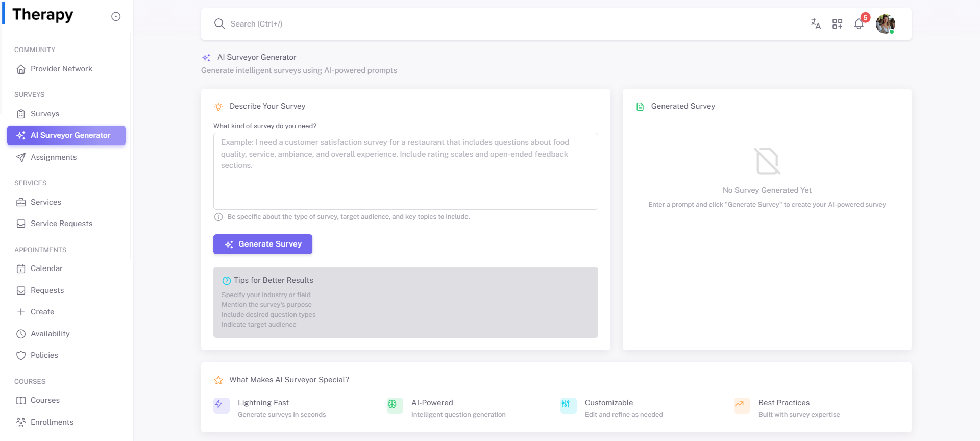Screen dimensions: 980x441
Task: Navigate to Services page
Action: coord(46,202)
